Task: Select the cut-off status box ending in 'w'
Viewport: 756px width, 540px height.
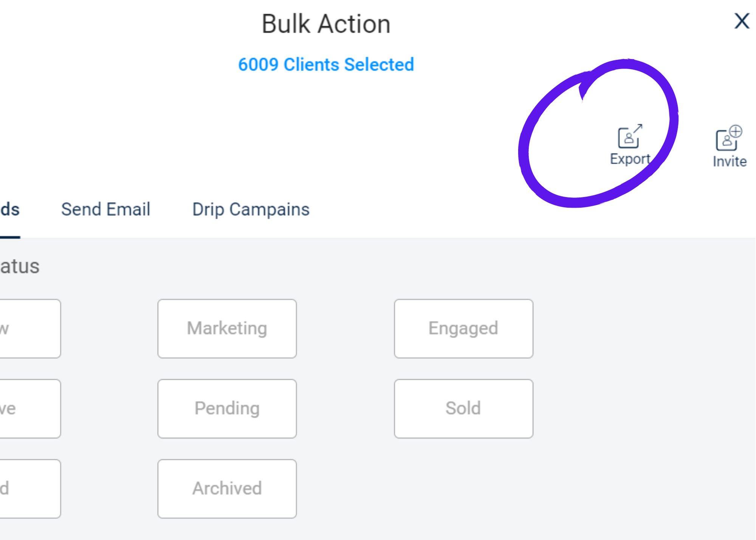Action: coord(30,329)
